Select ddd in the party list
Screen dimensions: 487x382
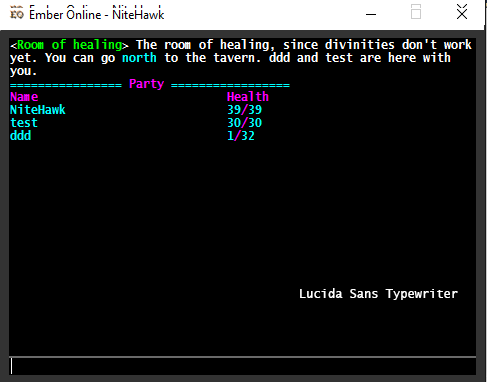pyautogui.click(x=20, y=135)
